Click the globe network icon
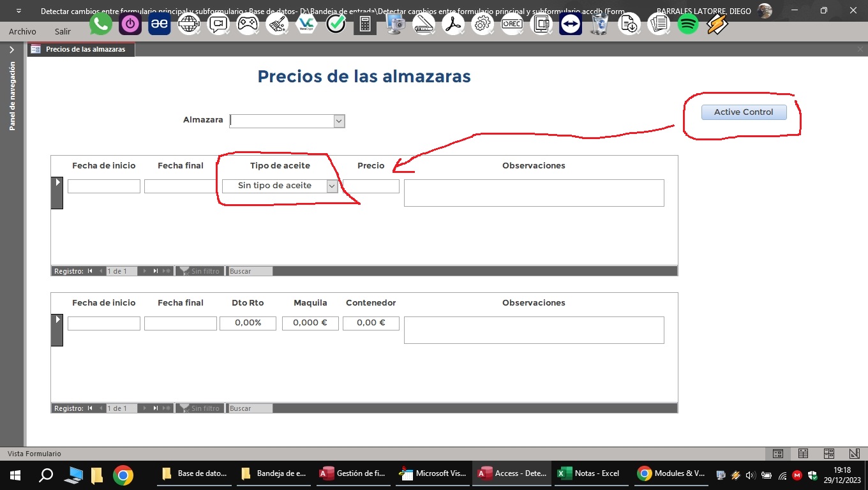Image resolution: width=868 pixels, height=490 pixels. (189, 24)
